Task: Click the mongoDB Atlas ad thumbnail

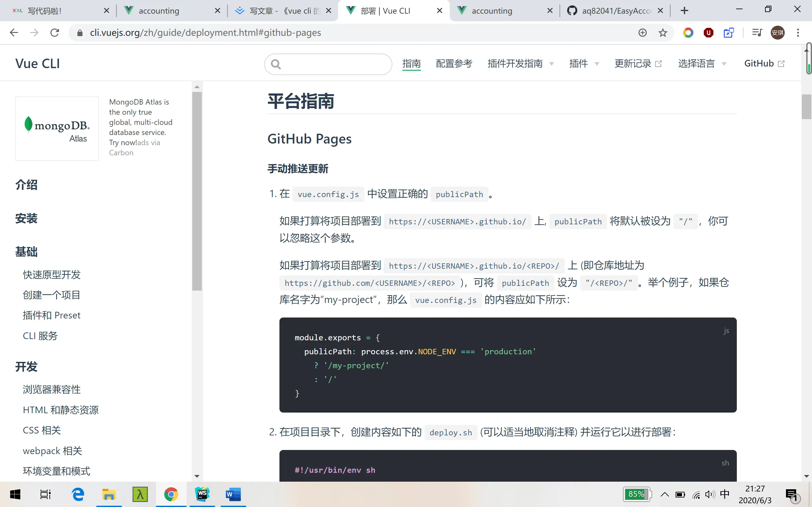Action: [57, 128]
